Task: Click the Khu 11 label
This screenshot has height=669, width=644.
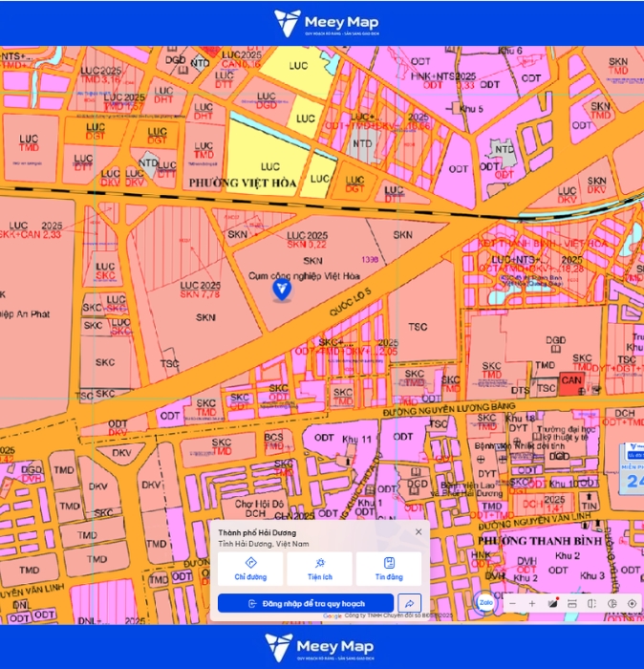Action: pos(356,439)
